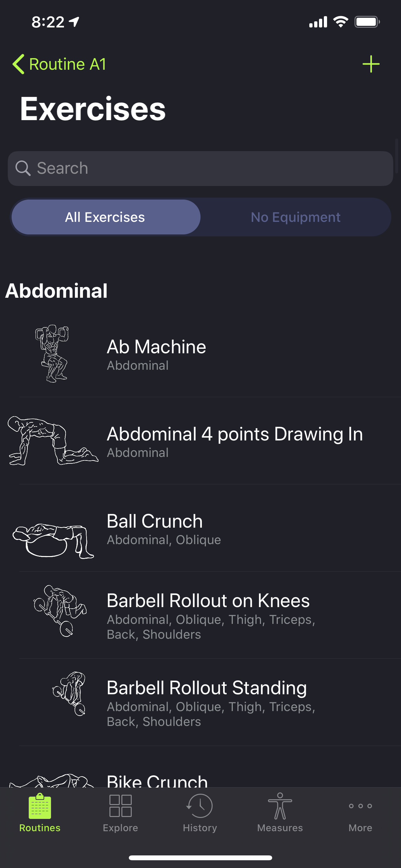Open the Routines clipboard tab
The image size is (401, 868).
(x=40, y=812)
